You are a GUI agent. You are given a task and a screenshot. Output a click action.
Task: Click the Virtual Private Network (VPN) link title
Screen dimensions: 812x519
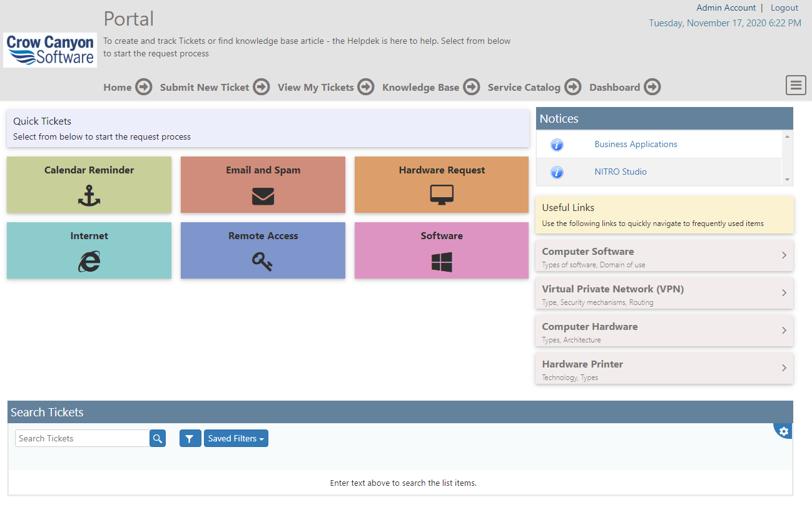pos(612,289)
